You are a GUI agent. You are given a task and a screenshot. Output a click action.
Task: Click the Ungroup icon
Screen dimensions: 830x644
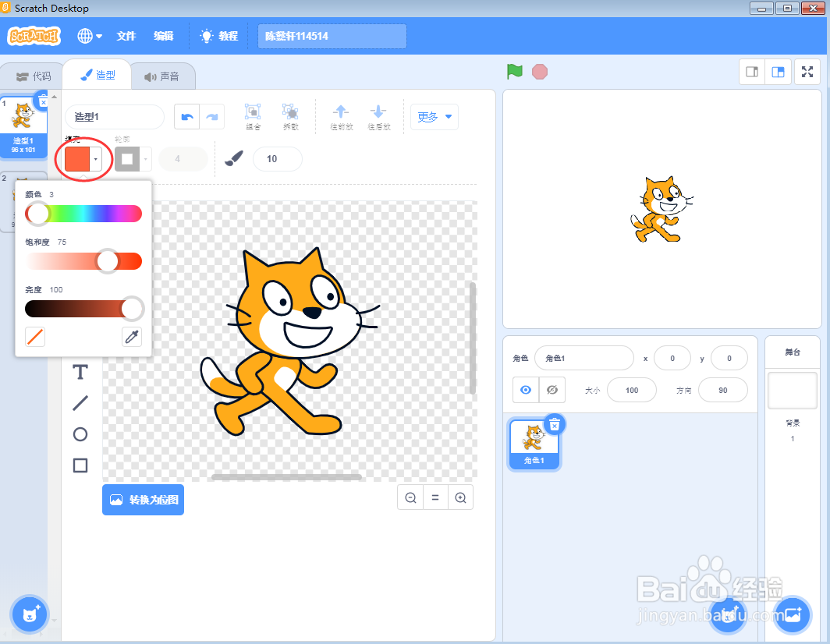pyautogui.click(x=290, y=117)
